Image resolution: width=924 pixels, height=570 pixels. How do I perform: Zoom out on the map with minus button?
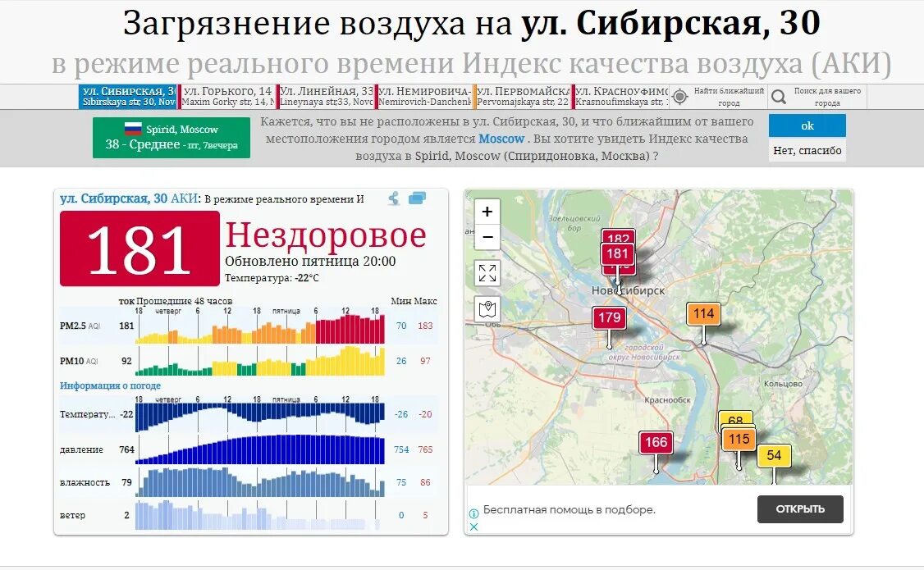(x=487, y=237)
